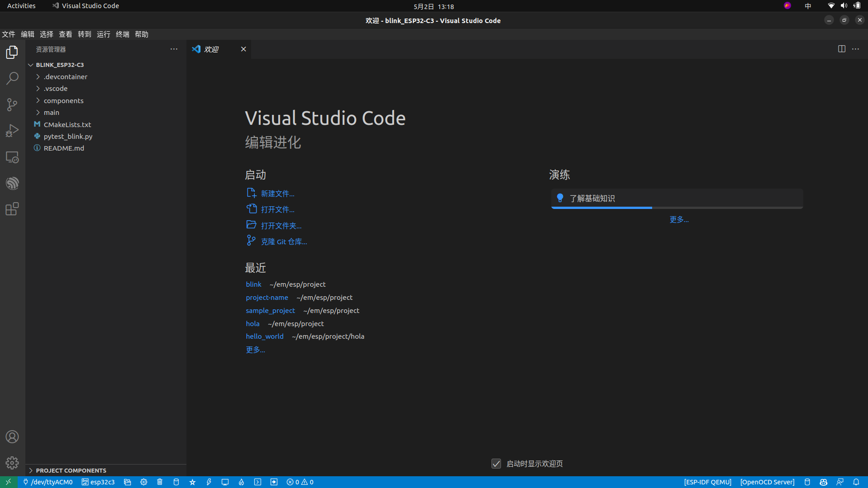Click the flash device lightning icon
The width and height of the screenshot is (868, 488).
(x=209, y=482)
